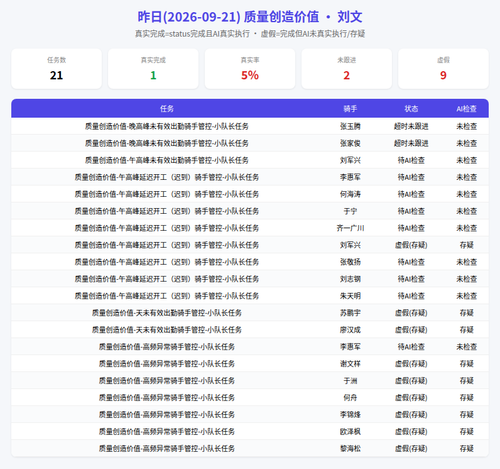Click 超时未跟进 status in 张家俊's row
Screen dimensions: 500x469
pyautogui.click(x=411, y=143)
